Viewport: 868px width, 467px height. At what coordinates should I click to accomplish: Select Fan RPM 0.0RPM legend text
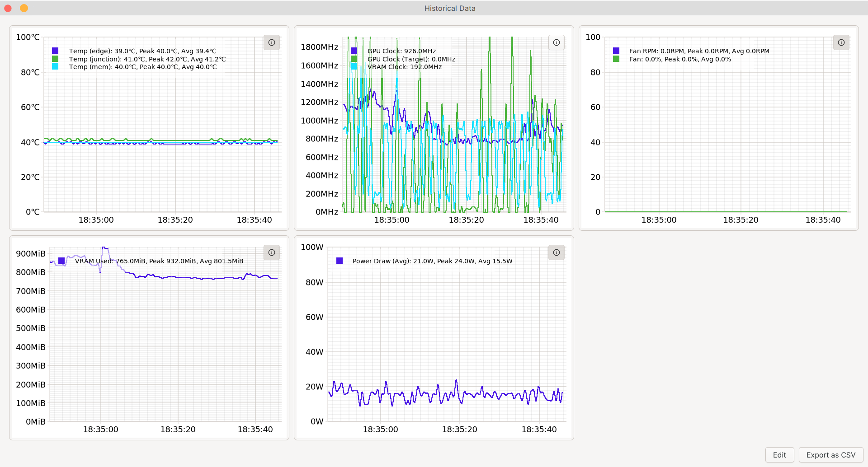699,51
